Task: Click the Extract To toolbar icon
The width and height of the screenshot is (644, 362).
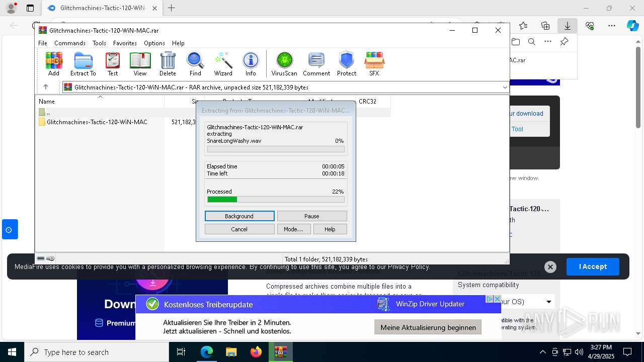Action: click(x=83, y=64)
